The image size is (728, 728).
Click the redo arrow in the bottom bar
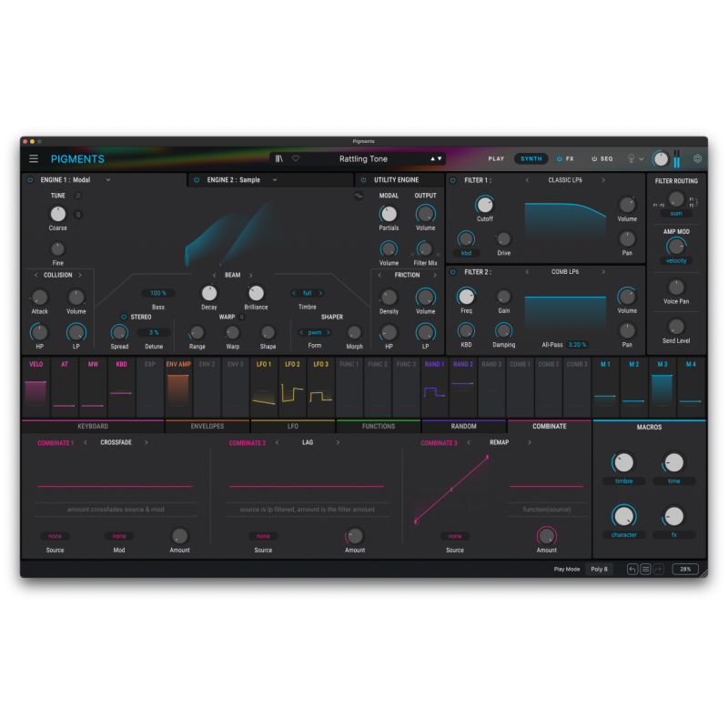point(658,569)
